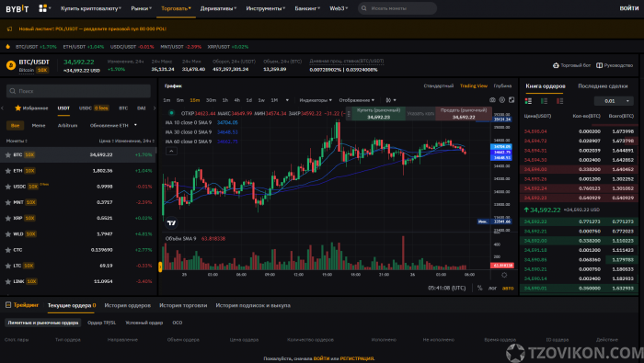The width and height of the screenshot is (644, 363).
Task: Click the Bitcoin coin icon
Action: pos(11,65)
